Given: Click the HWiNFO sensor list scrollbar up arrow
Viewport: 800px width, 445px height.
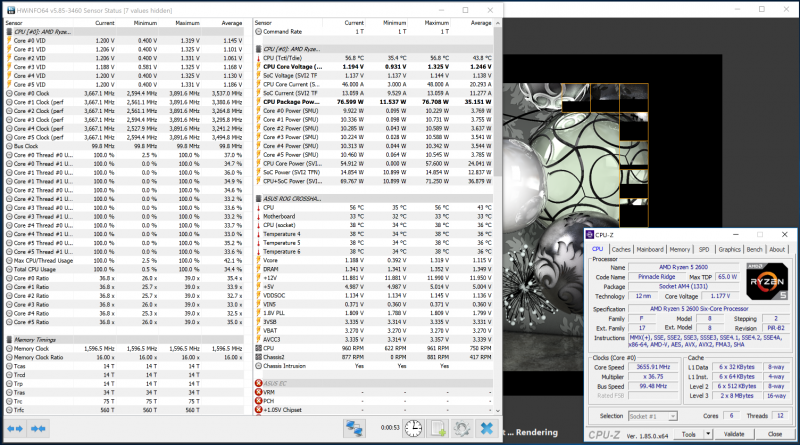Looking at the screenshot, I should (x=498, y=23).
